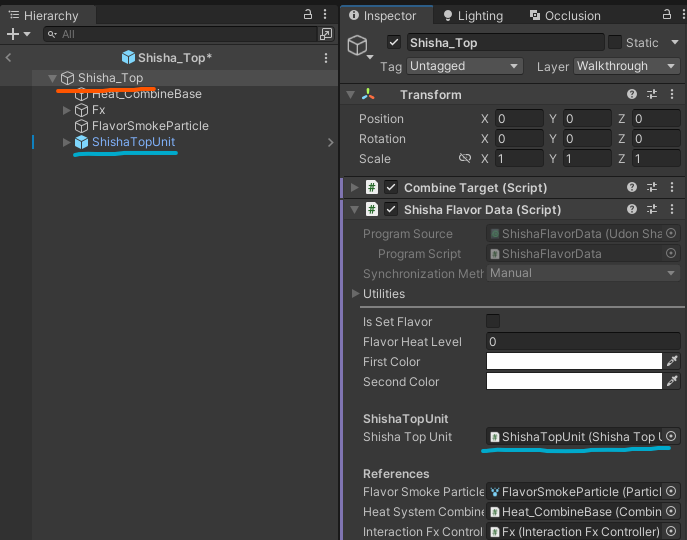Expand the Fx tree node
The image size is (687, 540).
(67, 110)
